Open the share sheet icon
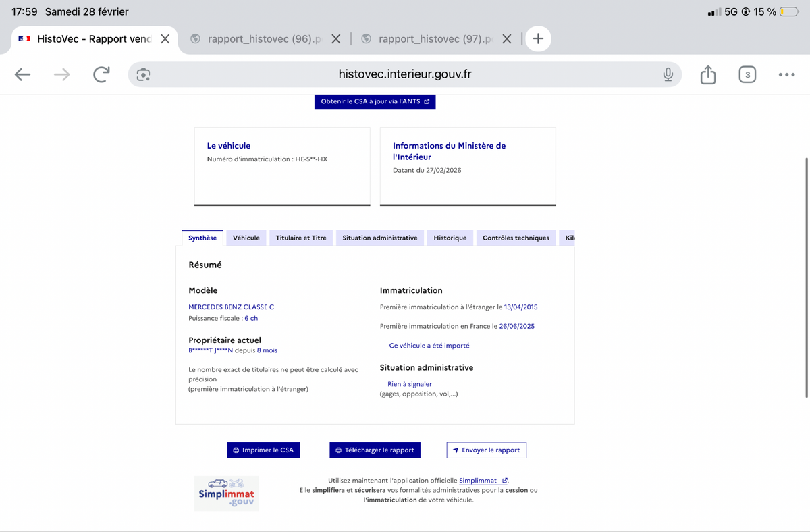The height and width of the screenshot is (532, 810). (x=707, y=74)
